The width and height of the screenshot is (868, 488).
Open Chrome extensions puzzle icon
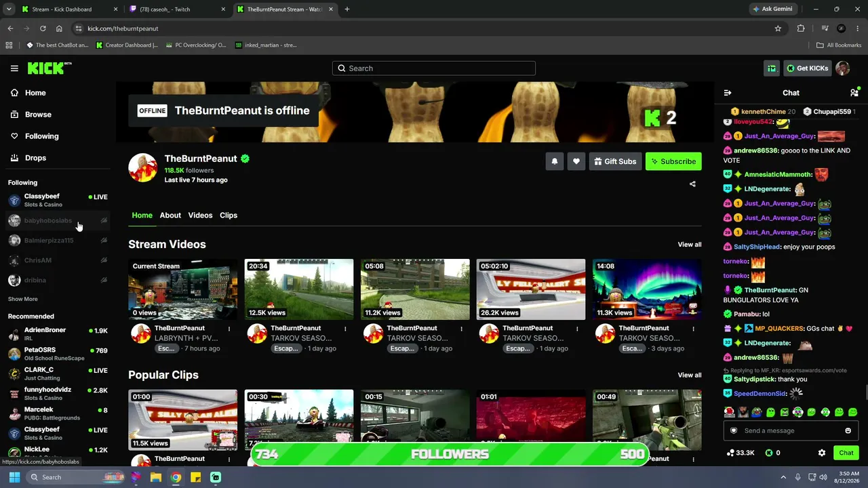pyautogui.click(x=801, y=28)
